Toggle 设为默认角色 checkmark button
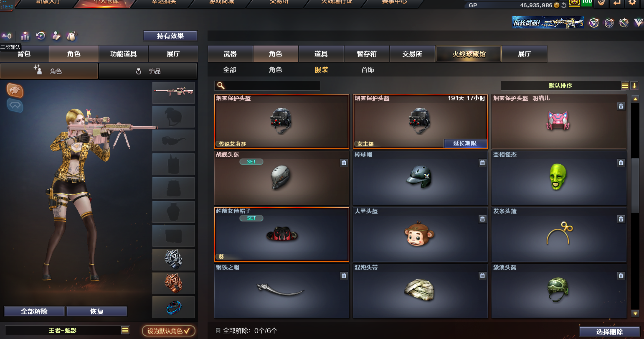 click(168, 331)
